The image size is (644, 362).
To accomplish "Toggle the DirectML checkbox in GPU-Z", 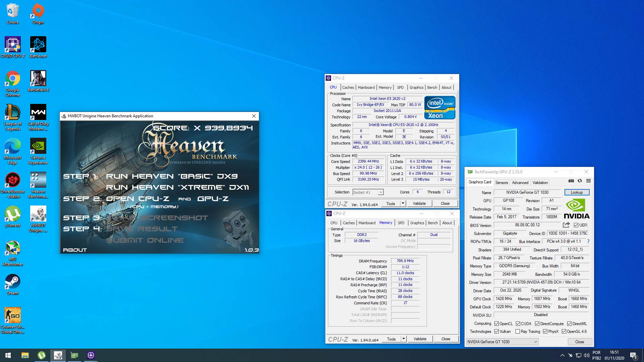I will click(x=569, y=324).
